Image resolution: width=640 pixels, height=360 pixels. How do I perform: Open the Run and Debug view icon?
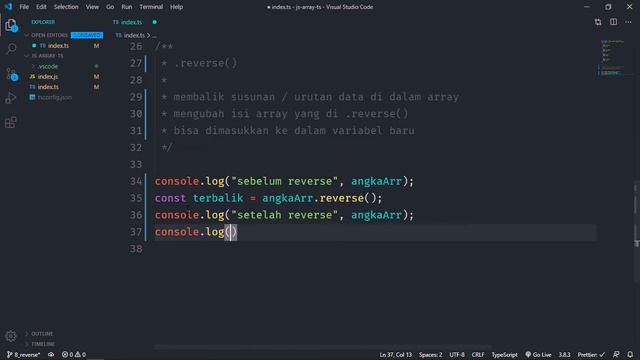tap(11, 98)
